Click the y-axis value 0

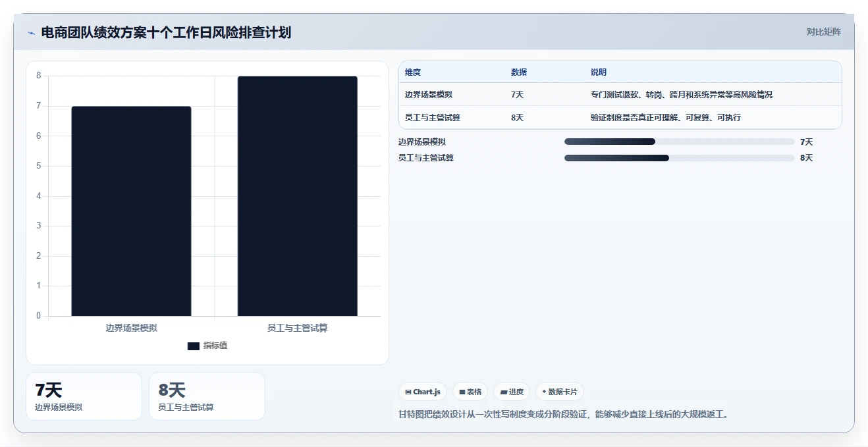(38, 316)
